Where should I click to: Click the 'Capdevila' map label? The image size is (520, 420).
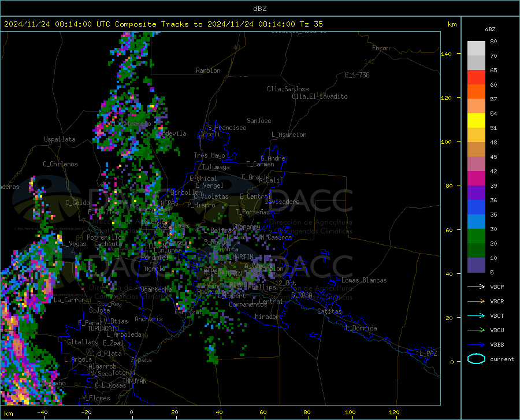click(x=171, y=133)
